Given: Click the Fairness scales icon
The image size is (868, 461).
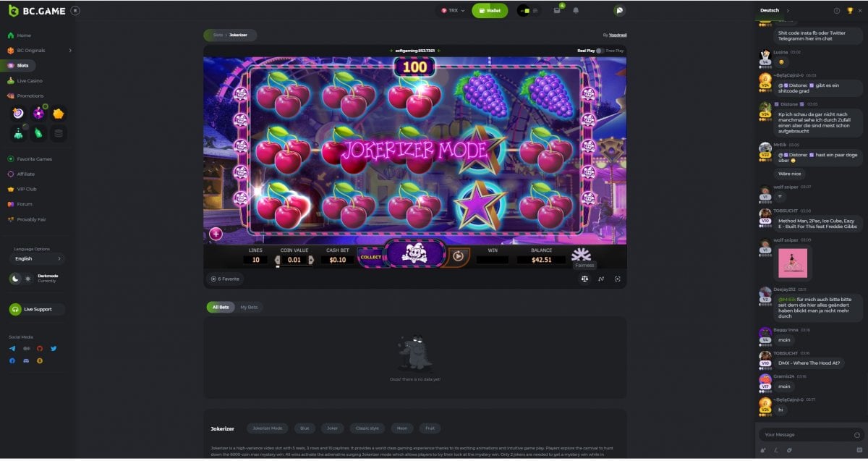Looking at the screenshot, I should click(x=584, y=279).
